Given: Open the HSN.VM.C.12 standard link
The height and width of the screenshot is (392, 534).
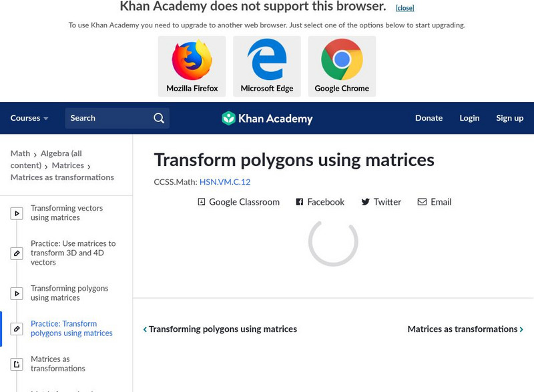Looking at the screenshot, I should [x=225, y=182].
